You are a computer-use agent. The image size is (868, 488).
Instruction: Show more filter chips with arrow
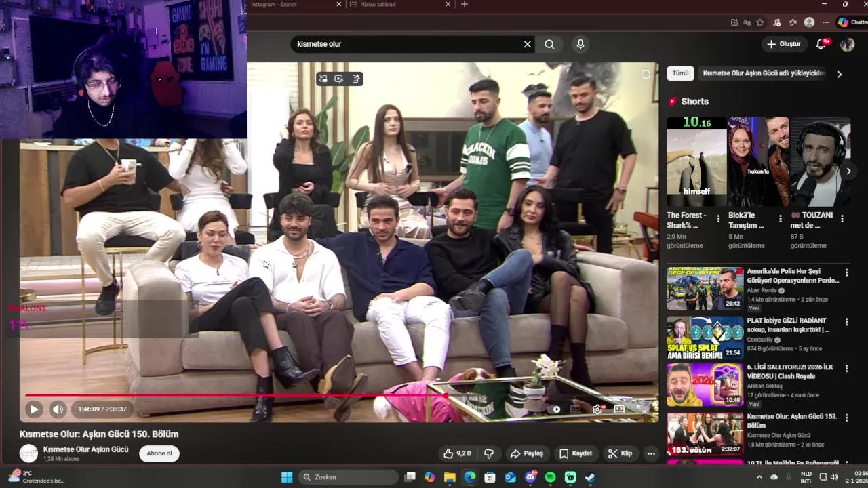pyautogui.click(x=840, y=74)
